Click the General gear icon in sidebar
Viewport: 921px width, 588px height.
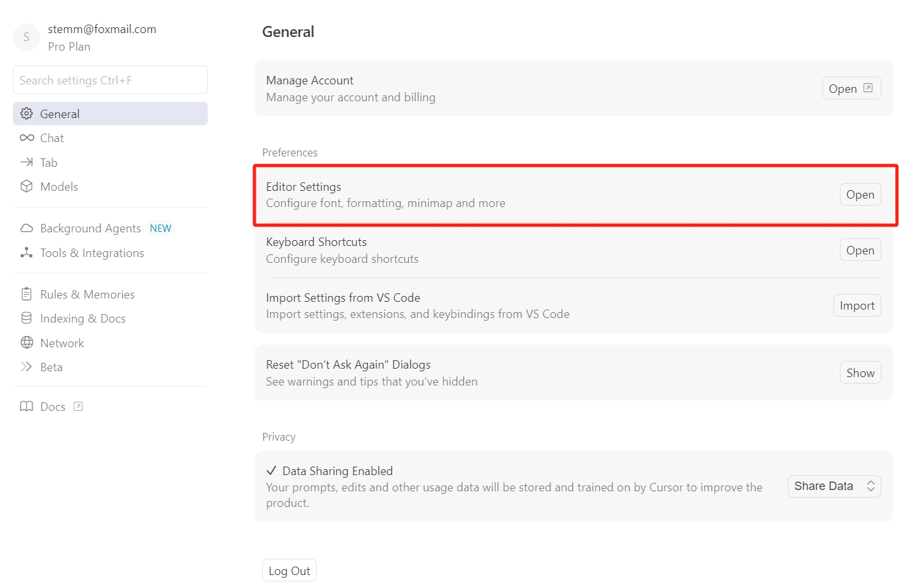coord(27,114)
